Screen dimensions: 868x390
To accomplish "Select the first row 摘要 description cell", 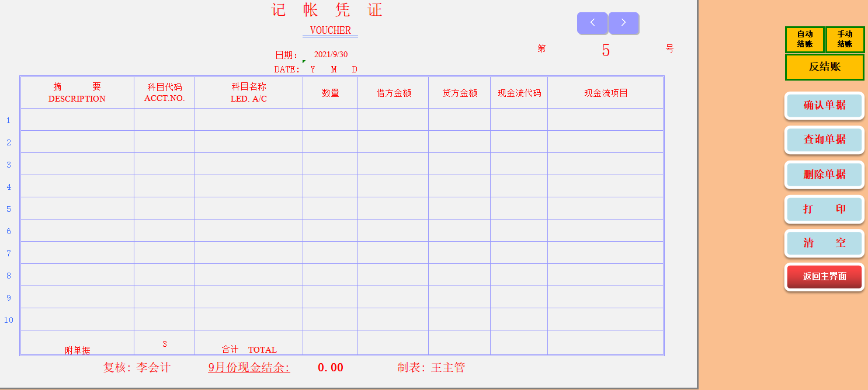I will [77, 120].
